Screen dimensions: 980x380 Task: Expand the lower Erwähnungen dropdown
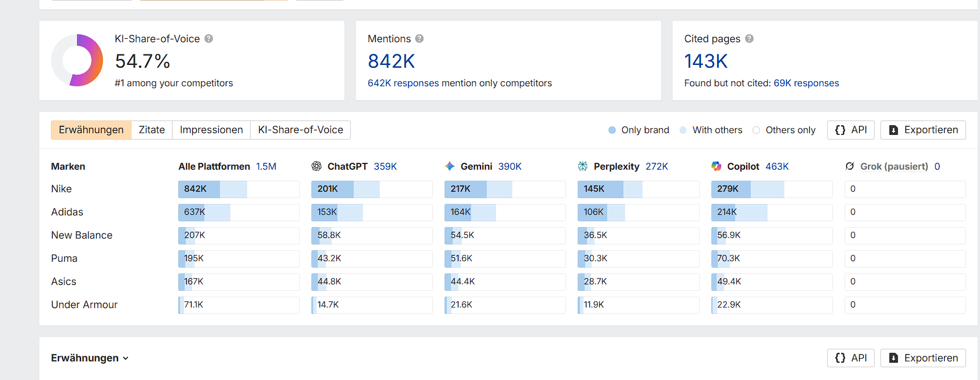coord(90,358)
